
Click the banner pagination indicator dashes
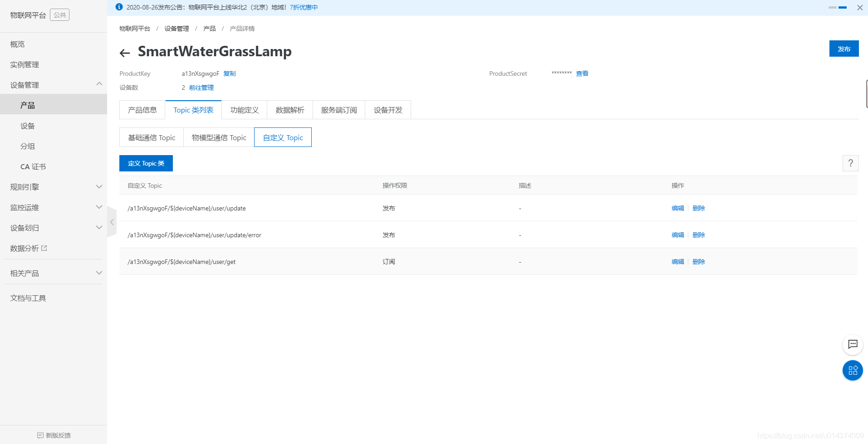pos(837,8)
